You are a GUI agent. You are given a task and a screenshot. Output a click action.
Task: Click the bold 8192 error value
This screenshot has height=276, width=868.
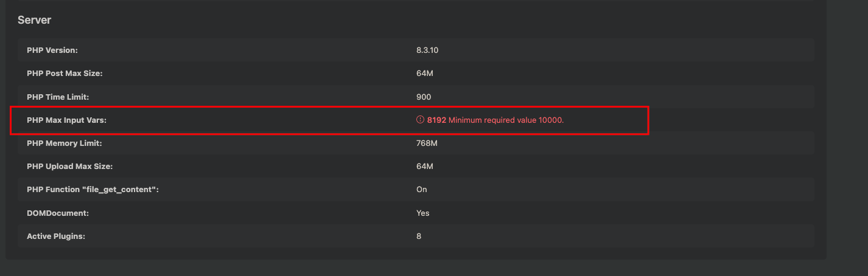436,120
